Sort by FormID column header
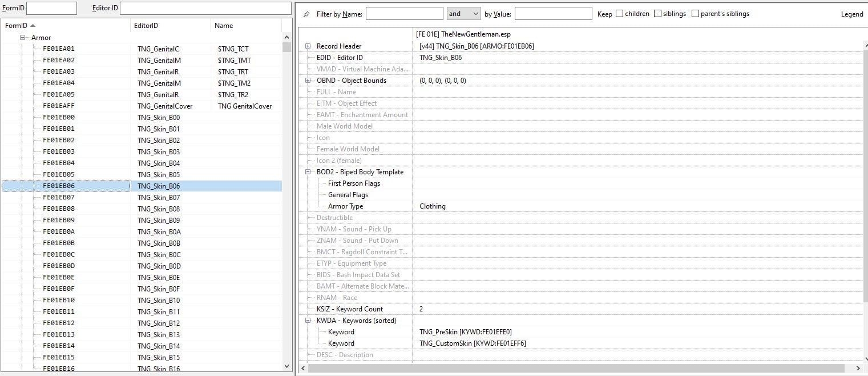The image size is (868, 376). click(65, 26)
